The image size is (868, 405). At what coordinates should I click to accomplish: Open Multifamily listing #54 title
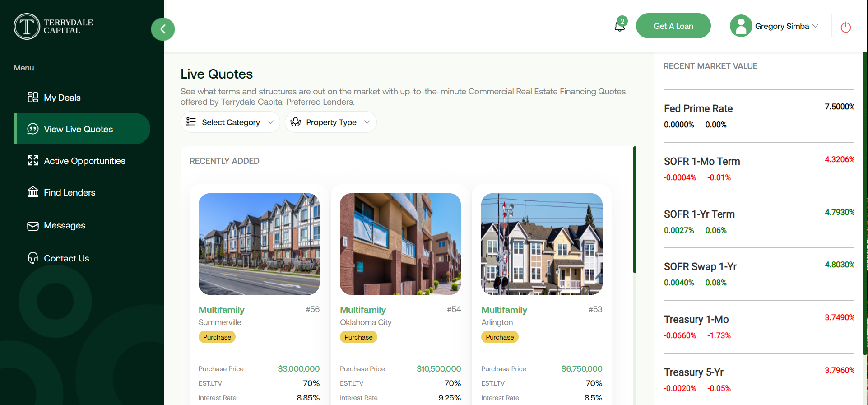click(363, 310)
